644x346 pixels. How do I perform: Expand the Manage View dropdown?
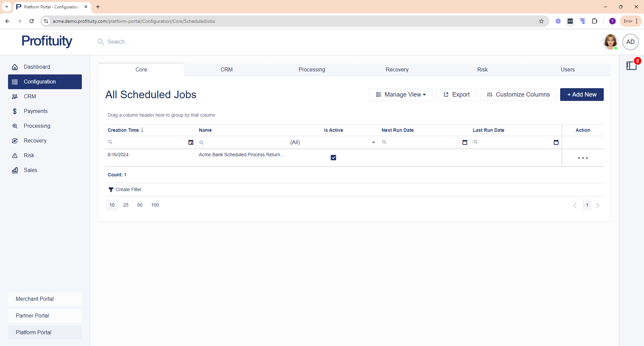click(401, 95)
